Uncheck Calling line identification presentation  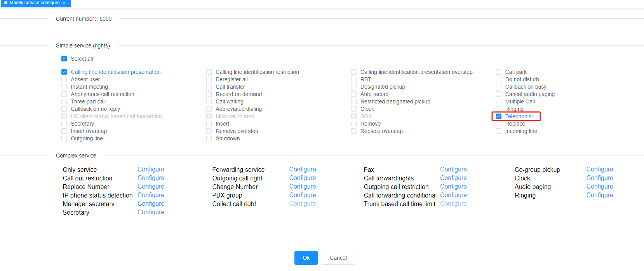(64, 72)
